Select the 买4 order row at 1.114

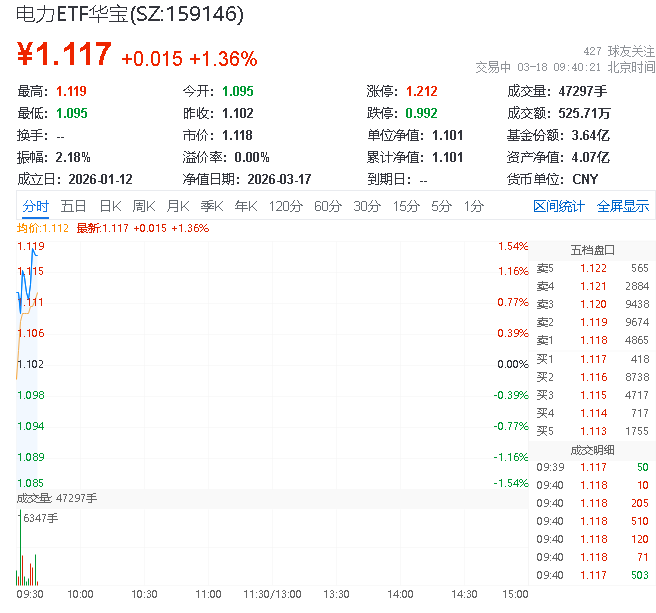click(592, 413)
